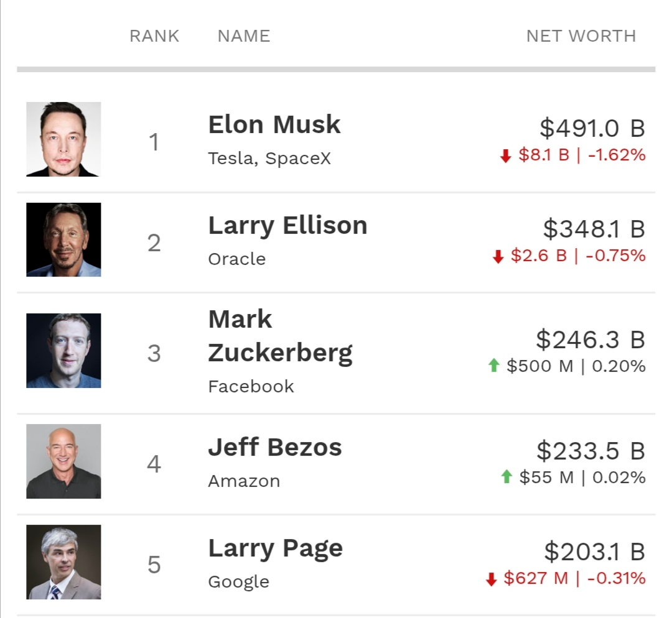Select the Mark Zuckerberg name link
The height and width of the screenshot is (618, 672).
pos(280,336)
